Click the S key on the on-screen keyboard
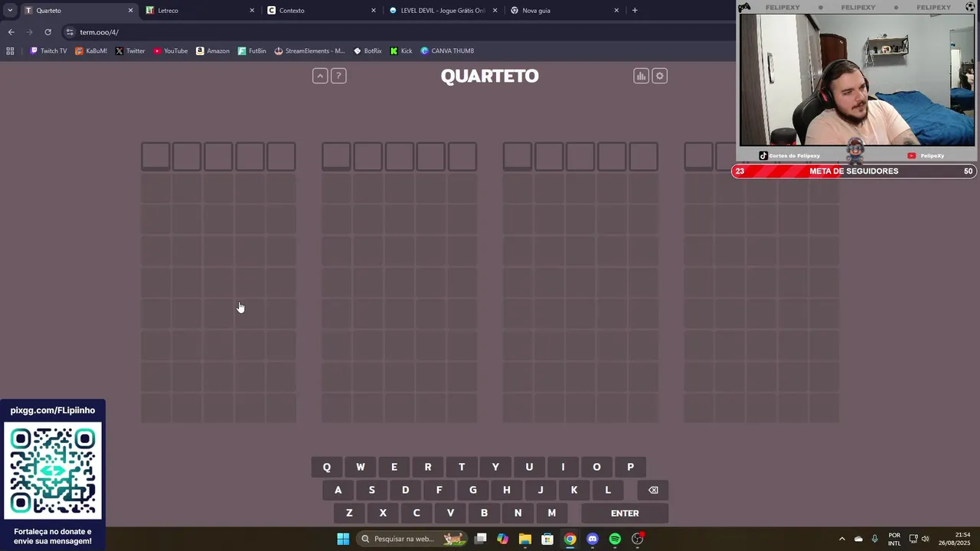Image resolution: width=980 pixels, height=551 pixels. click(x=371, y=490)
